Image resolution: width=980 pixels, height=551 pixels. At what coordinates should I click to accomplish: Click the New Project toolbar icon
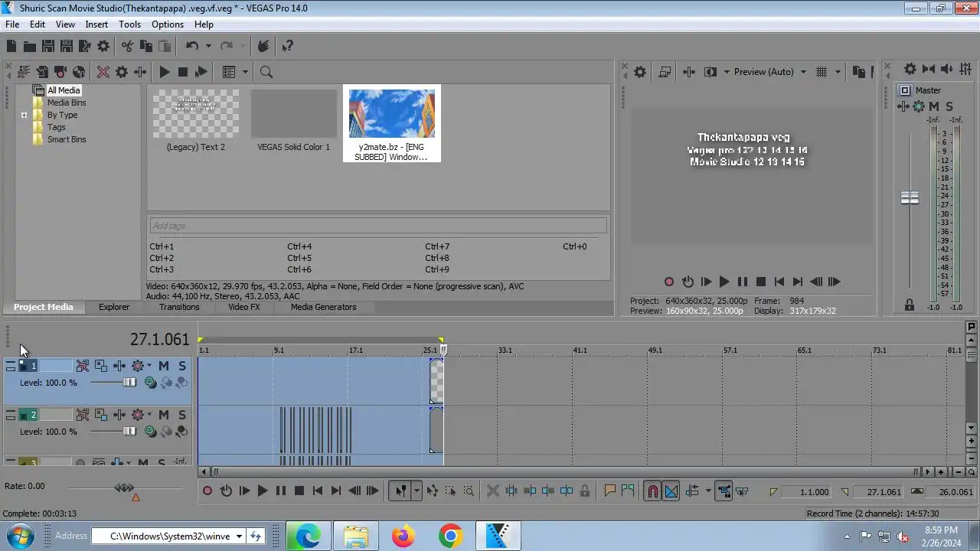coord(11,46)
